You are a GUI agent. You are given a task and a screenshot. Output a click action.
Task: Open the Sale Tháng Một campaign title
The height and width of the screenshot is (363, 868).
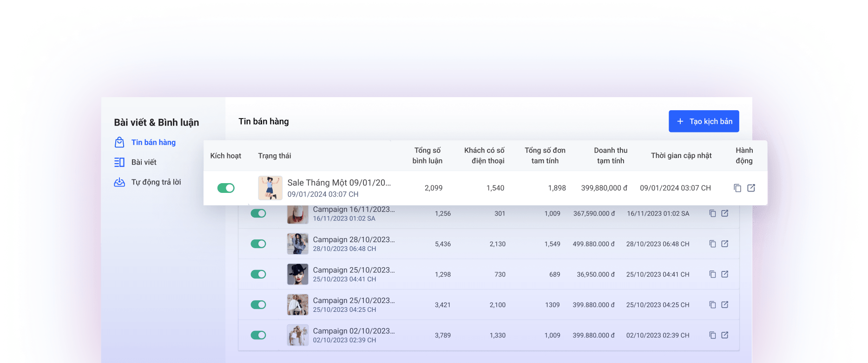339,183
